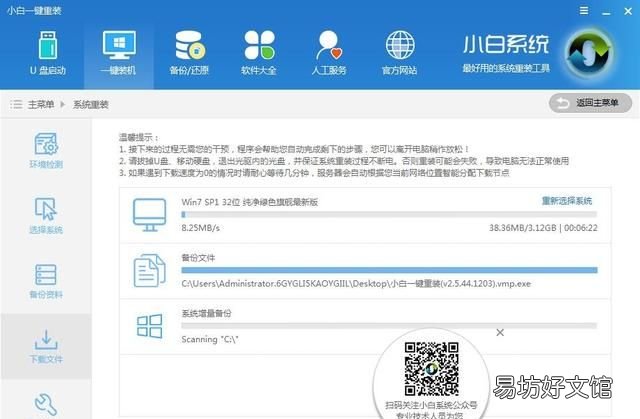Open the 备份/还原 section

pos(189,53)
